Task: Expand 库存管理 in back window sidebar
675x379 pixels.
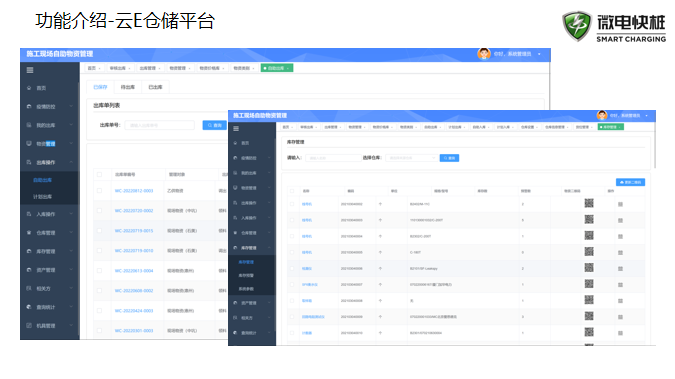Action: [71, 251]
